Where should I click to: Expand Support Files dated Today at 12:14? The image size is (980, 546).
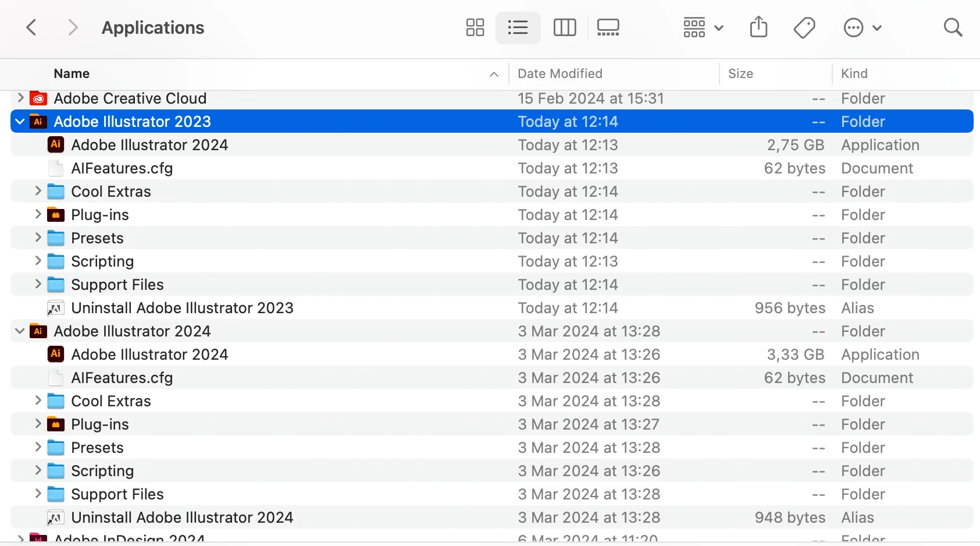tap(38, 284)
